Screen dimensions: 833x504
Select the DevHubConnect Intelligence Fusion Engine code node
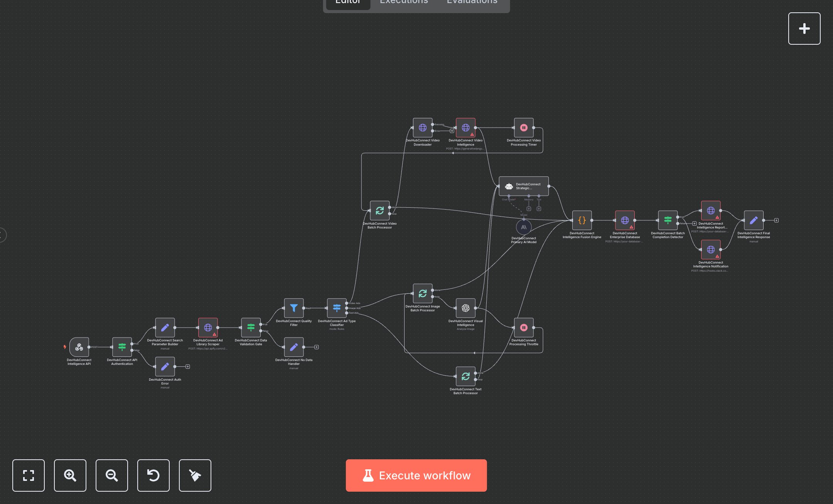(582, 220)
